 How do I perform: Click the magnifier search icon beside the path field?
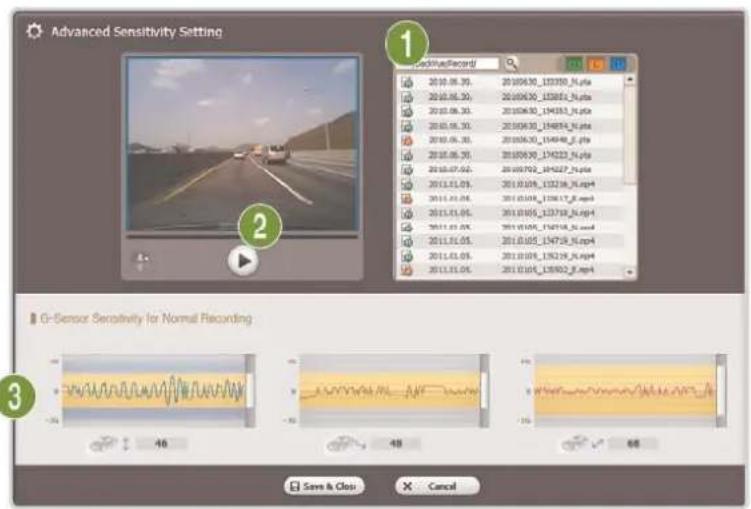512,64
